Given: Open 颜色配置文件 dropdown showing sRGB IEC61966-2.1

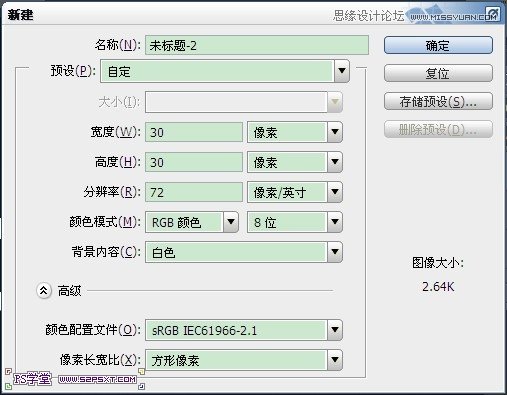Looking at the screenshot, I should pos(244,330).
